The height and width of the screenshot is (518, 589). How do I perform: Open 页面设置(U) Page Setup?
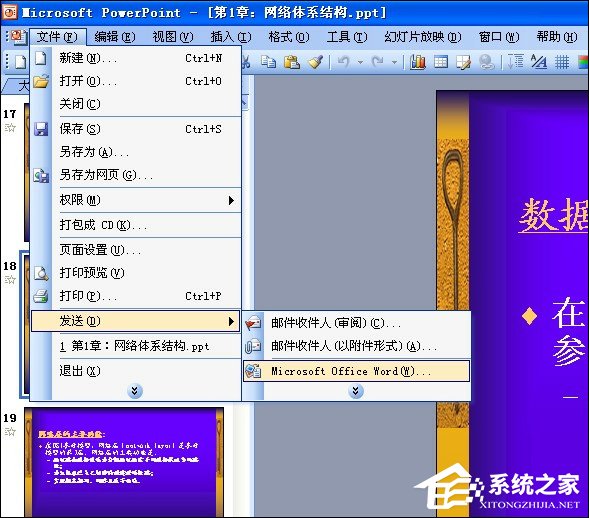(x=136, y=250)
